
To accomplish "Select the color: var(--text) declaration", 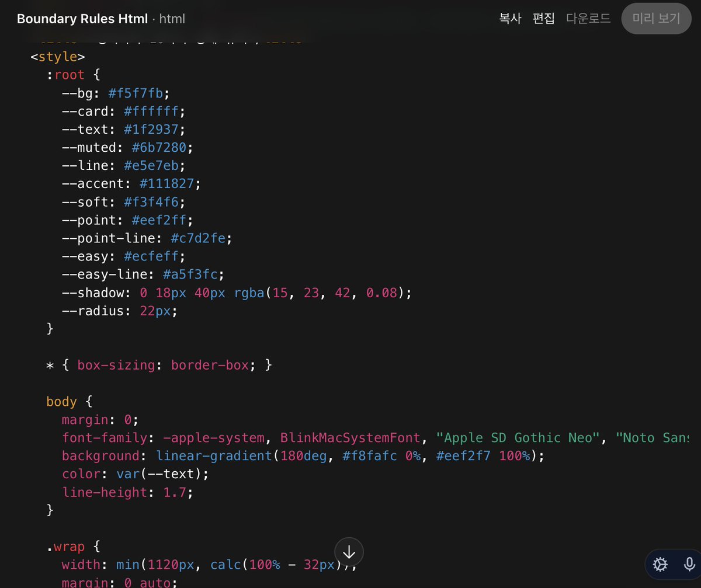I will tap(135, 474).
